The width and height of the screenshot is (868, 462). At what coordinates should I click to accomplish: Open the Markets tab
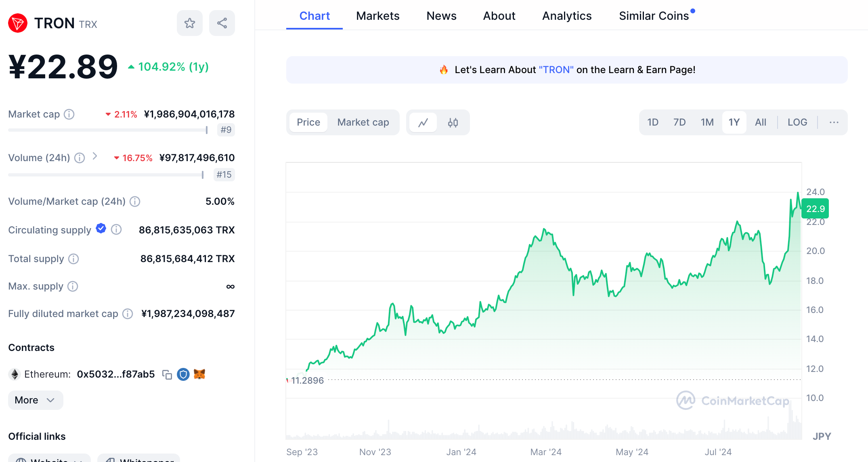click(377, 16)
